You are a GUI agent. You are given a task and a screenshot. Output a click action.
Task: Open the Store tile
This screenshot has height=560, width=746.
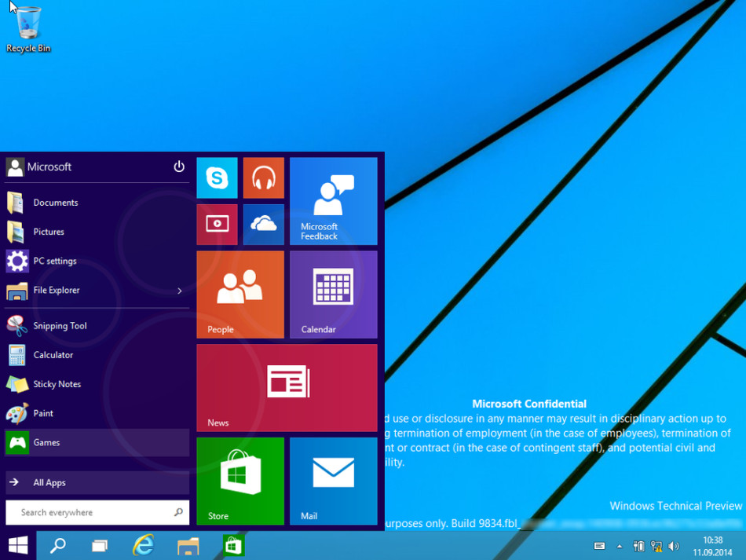tap(240, 481)
